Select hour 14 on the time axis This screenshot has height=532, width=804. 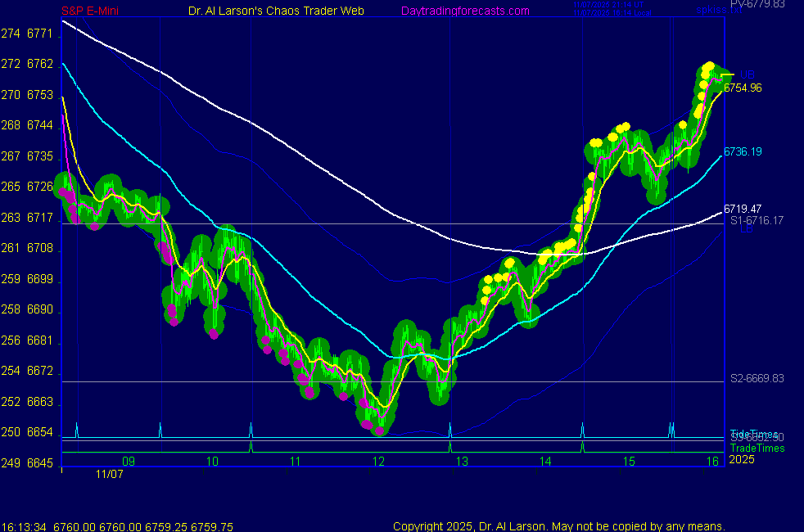545,462
